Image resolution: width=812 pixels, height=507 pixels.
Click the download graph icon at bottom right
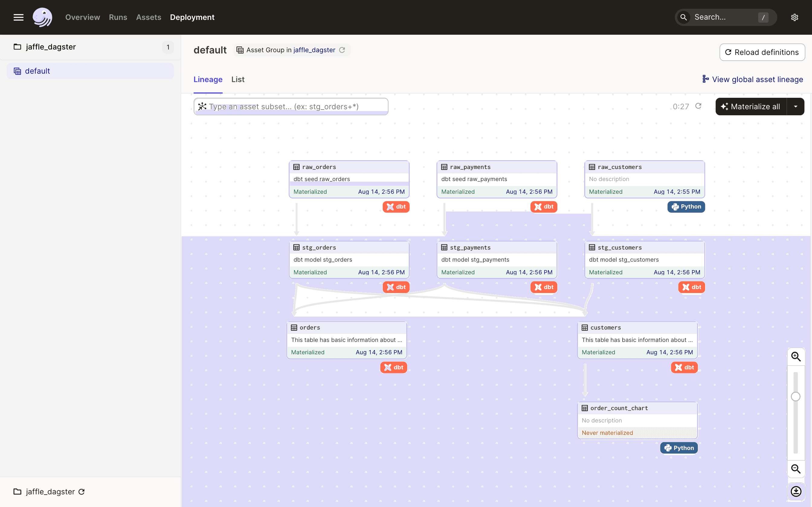click(x=796, y=491)
